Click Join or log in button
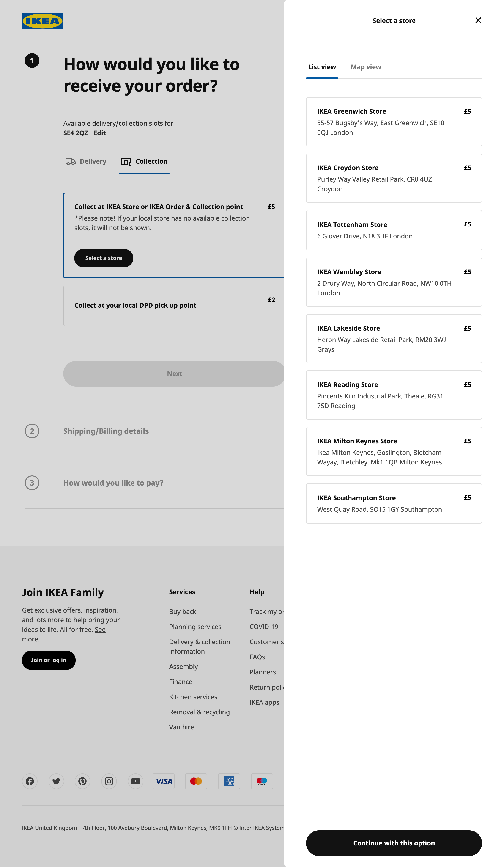Screen dimensions: 504x867 (49, 660)
